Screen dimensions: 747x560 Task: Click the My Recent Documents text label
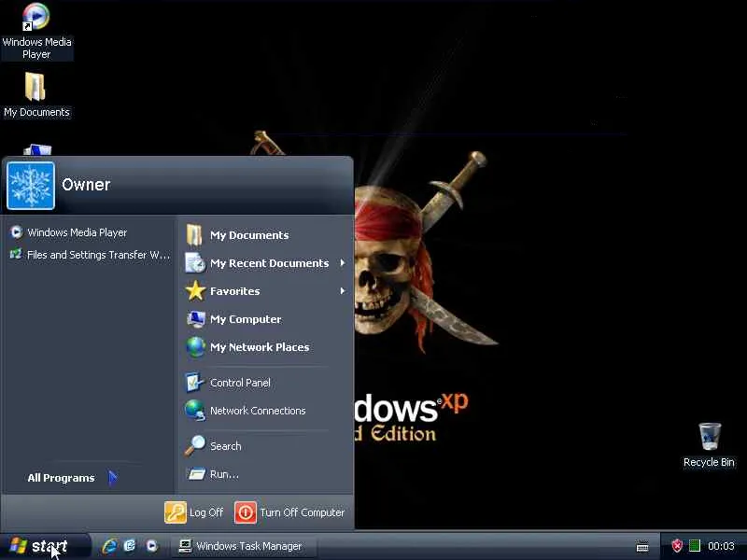(x=270, y=263)
